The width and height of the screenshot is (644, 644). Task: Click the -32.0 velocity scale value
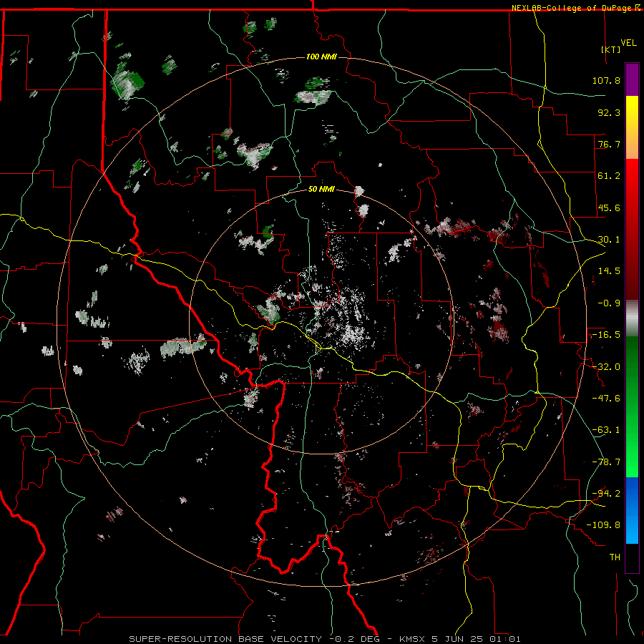606,367
